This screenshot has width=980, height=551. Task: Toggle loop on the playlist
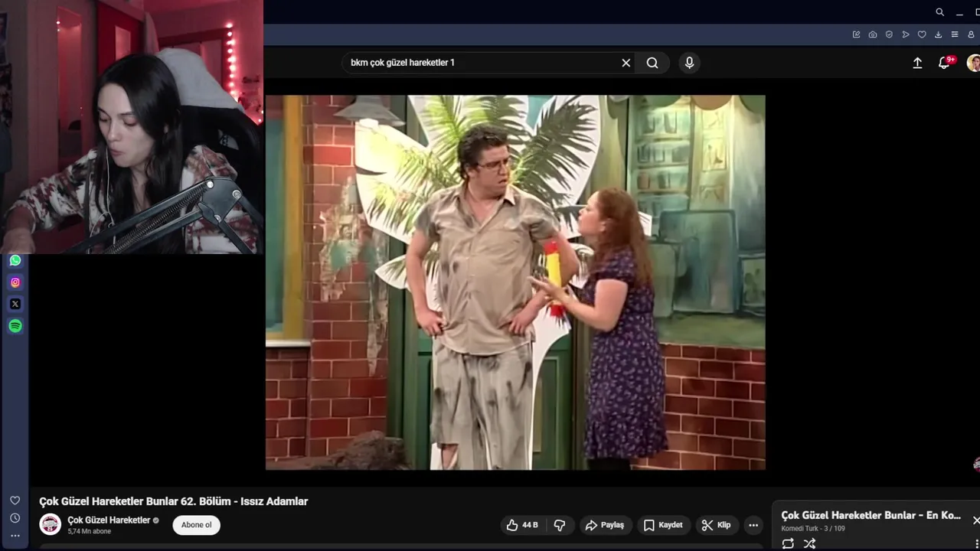coord(788,543)
